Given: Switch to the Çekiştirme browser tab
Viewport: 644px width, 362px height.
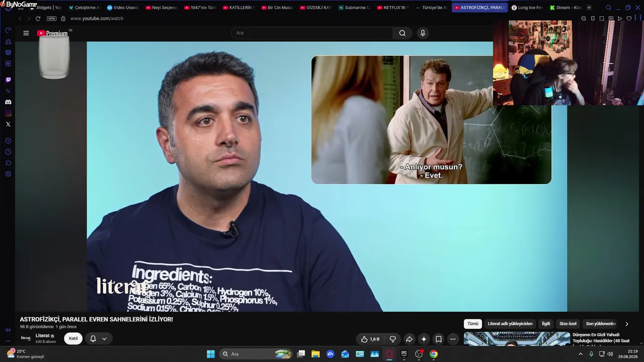Looking at the screenshot, I should (85, 8).
